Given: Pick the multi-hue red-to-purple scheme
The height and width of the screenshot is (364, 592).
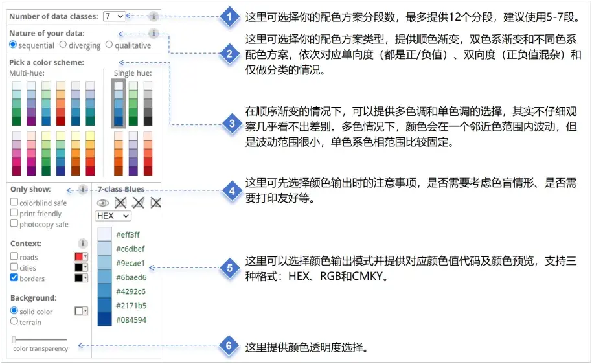Looking at the screenshot, I should pyautogui.click(x=31, y=154).
